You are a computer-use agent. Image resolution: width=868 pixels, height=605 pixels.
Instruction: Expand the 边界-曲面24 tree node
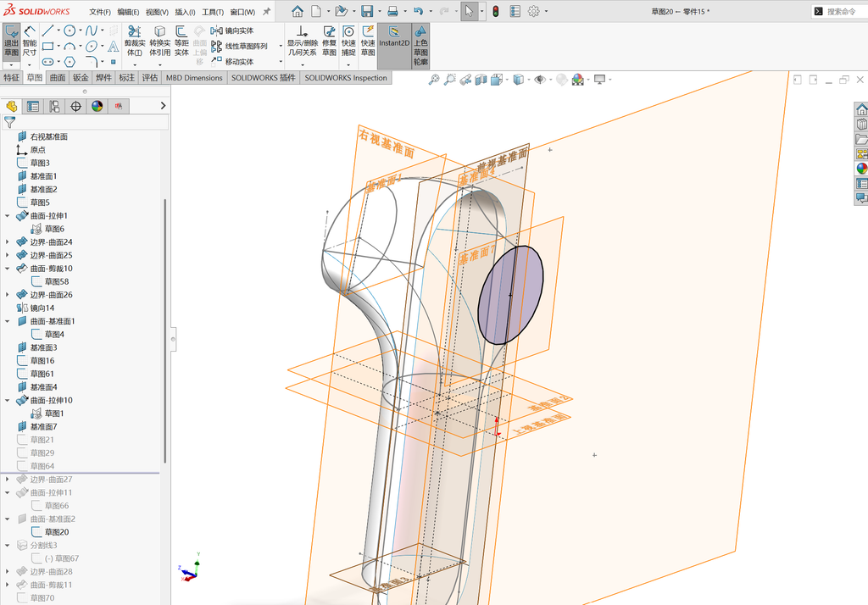pyautogui.click(x=7, y=241)
